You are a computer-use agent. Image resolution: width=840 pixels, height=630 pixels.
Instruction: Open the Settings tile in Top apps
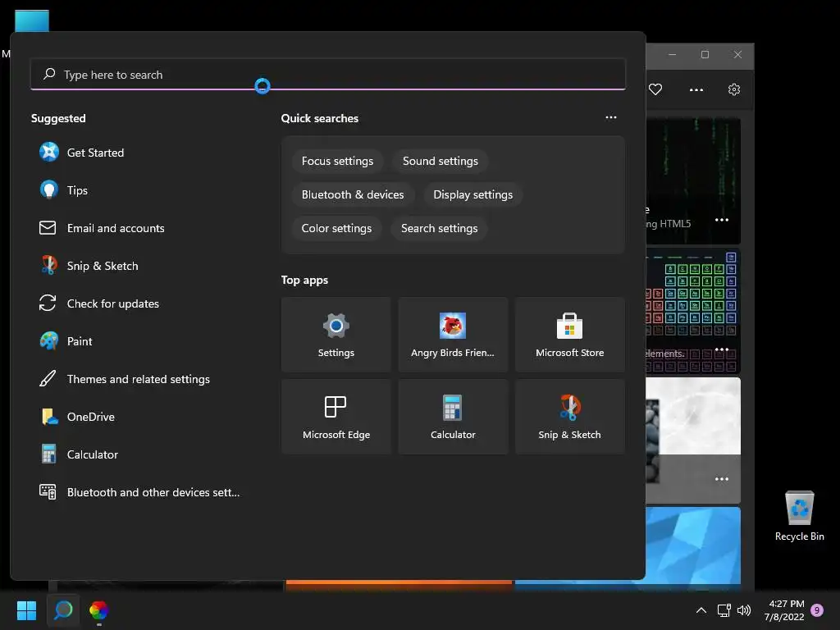click(336, 335)
